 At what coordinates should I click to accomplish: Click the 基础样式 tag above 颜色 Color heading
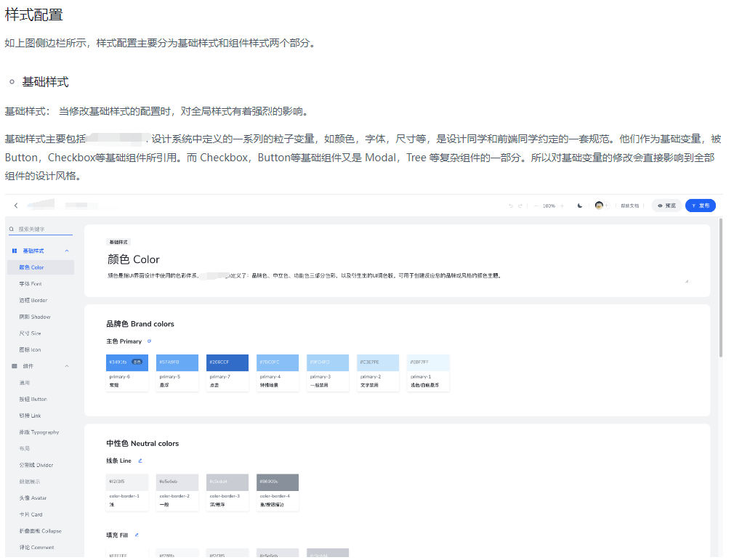[118, 242]
